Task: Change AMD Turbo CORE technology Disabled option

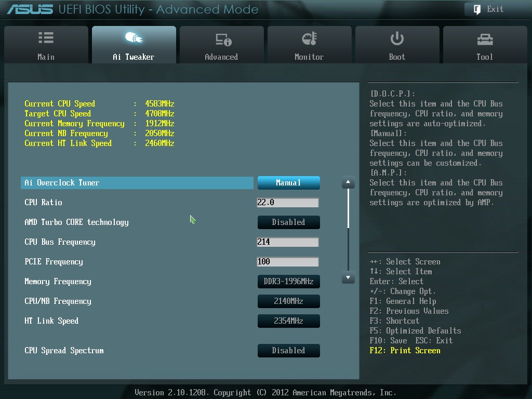Action: [x=289, y=222]
